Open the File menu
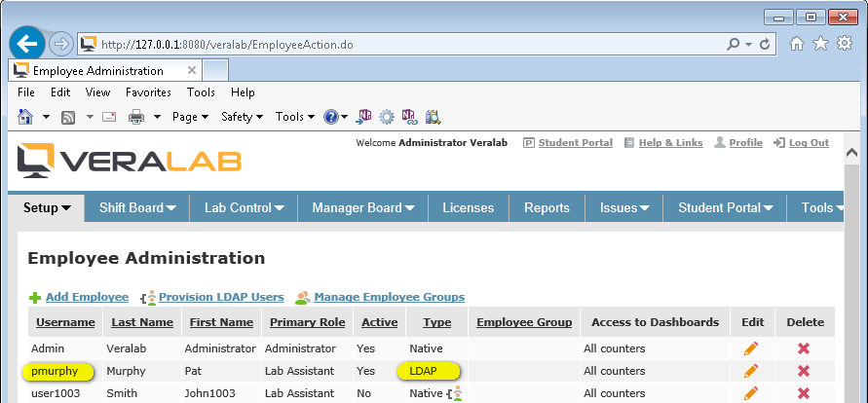 click(x=26, y=92)
